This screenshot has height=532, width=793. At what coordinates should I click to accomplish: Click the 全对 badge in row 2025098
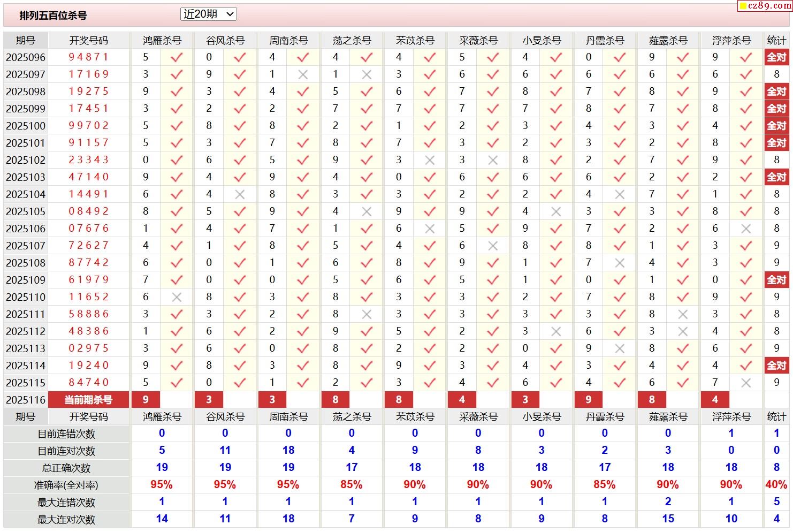click(x=776, y=92)
